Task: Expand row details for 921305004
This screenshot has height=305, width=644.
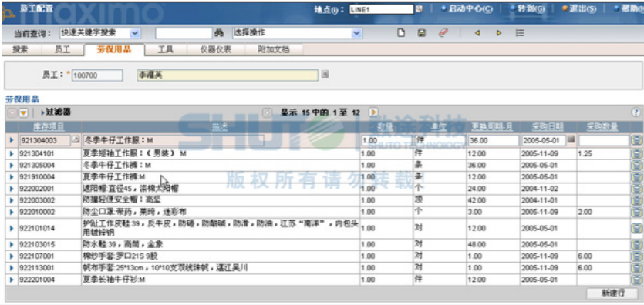Action: tap(12, 165)
